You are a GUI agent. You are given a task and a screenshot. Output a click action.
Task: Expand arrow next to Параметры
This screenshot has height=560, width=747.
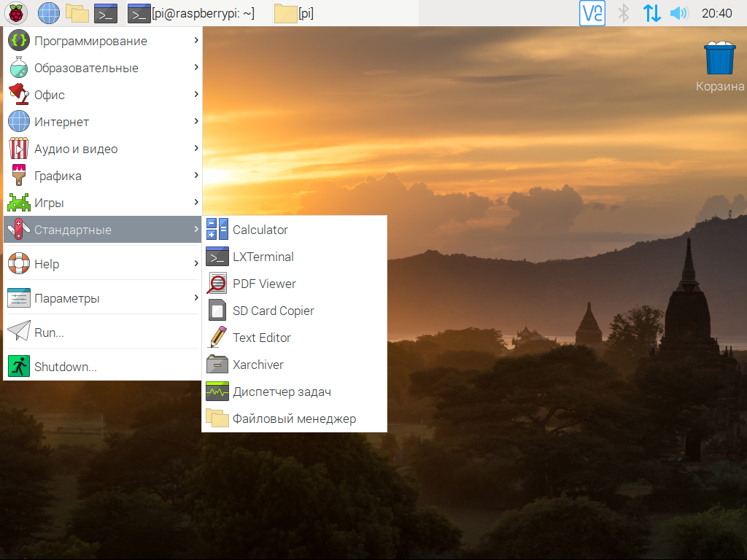point(196,297)
